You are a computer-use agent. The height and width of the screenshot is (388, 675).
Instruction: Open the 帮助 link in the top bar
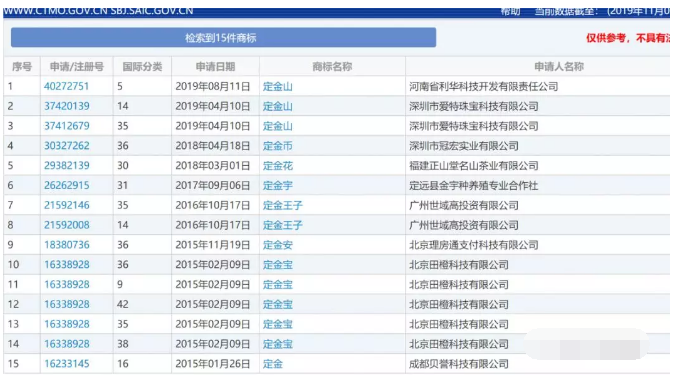pos(510,12)
